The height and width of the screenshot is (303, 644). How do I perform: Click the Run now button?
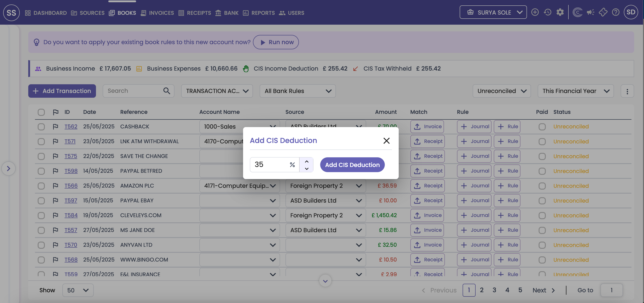click(276, 42)
